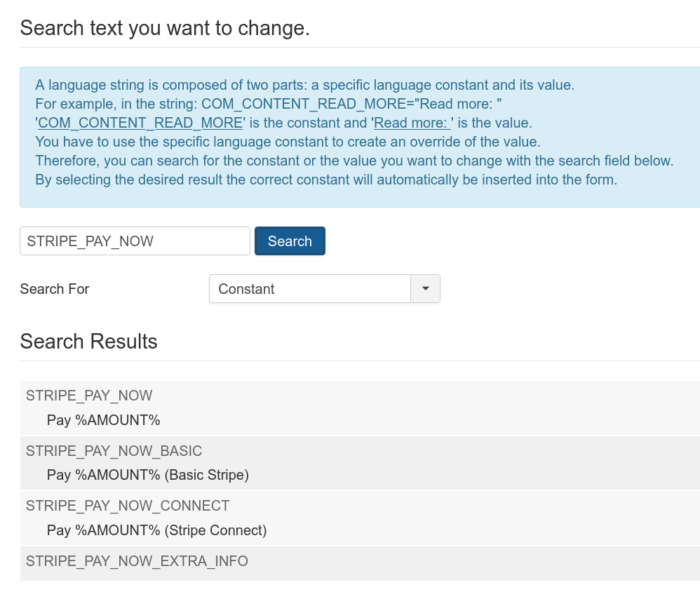Viewport: 700px width, 592px height.
Task: Click the Search Results heading
Action: click(x=89, y=342)
